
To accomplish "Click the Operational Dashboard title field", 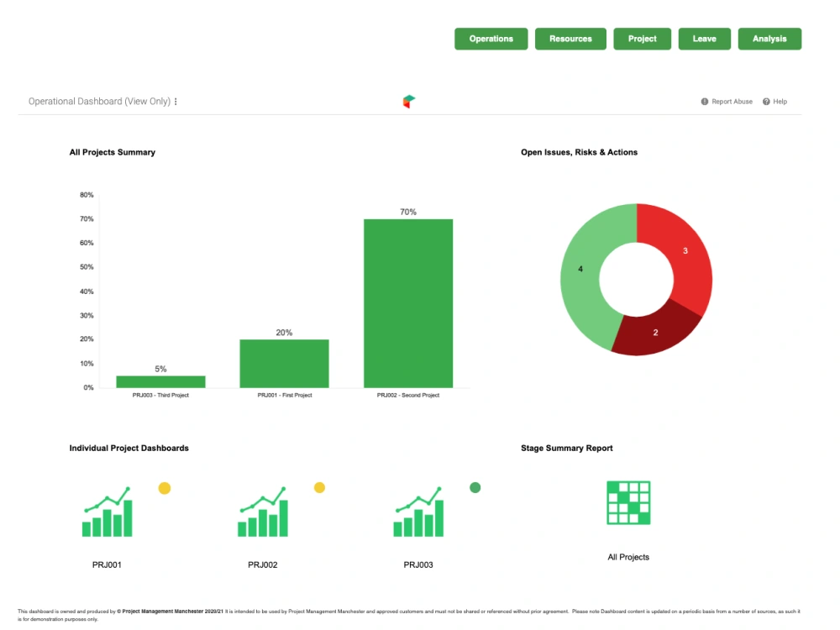I will click(97, 101).
